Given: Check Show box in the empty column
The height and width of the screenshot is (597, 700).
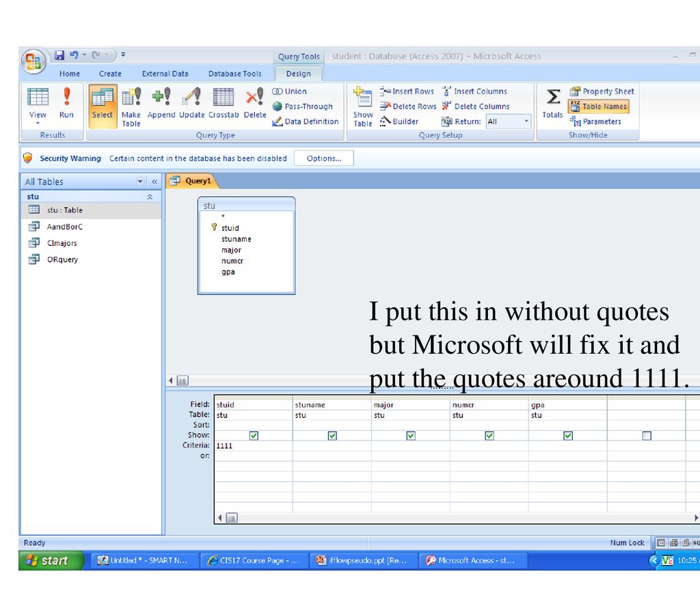Looking at the screenshot, I should click(647, 436).
